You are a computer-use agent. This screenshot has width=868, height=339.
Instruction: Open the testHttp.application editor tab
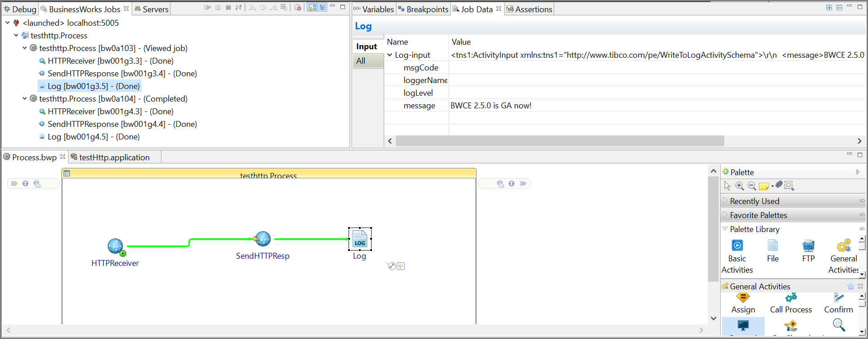point(114,157)
